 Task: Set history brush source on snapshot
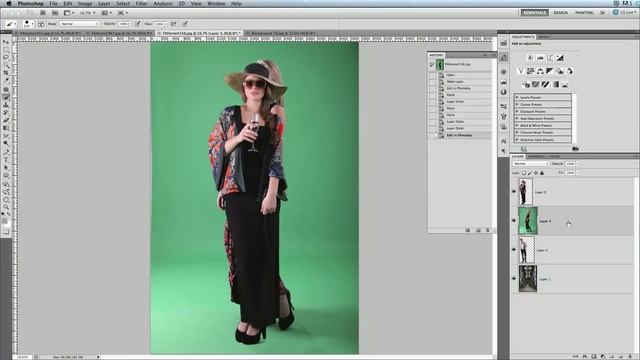click(432, 64)
